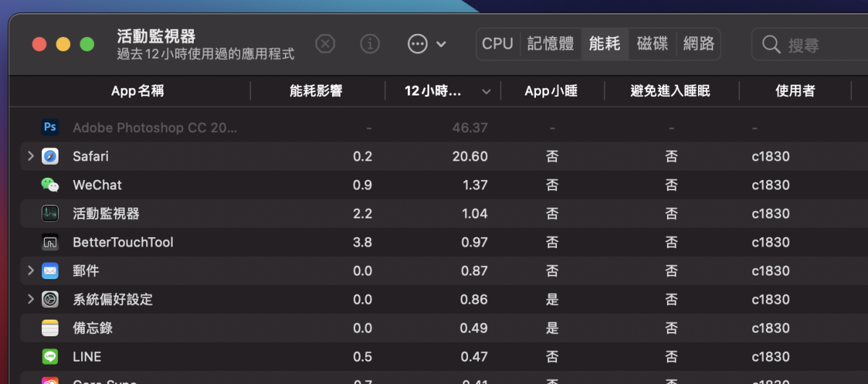
Task: Click the 46.37 value for Photoshop
Action: (x=470, y=128)
